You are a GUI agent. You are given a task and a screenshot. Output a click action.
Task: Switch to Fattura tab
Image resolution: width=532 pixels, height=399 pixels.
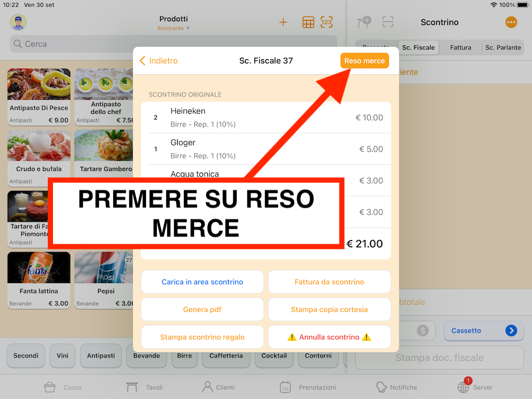point(460,47)
